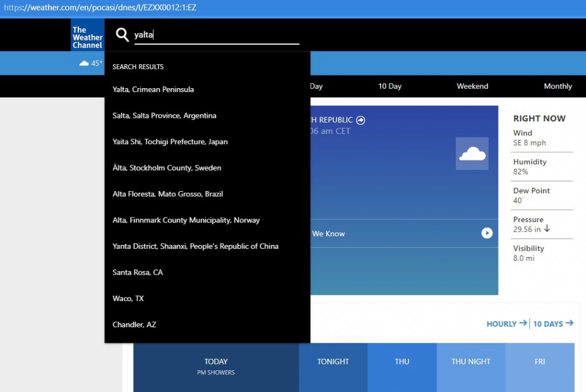Choose Salta, Salta Province, Argentina result
Image resolution: width=586 pixels, height=392 pixels.
[x=164, y=116]
